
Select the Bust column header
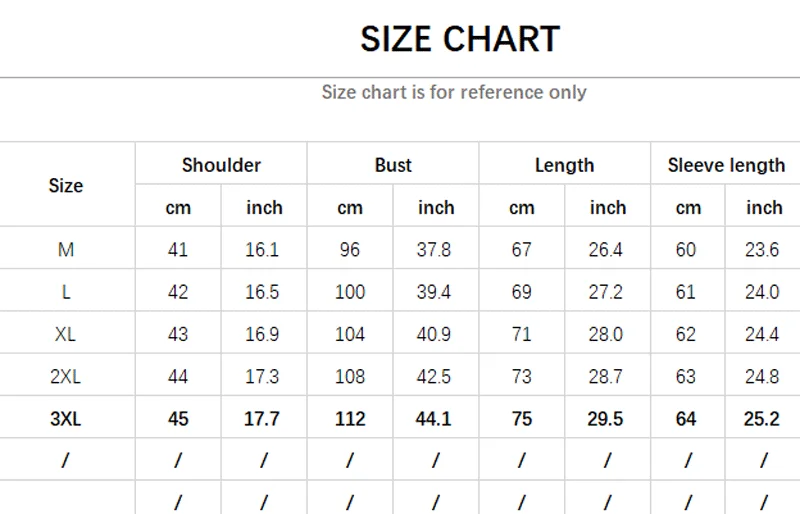pos(393,165)
